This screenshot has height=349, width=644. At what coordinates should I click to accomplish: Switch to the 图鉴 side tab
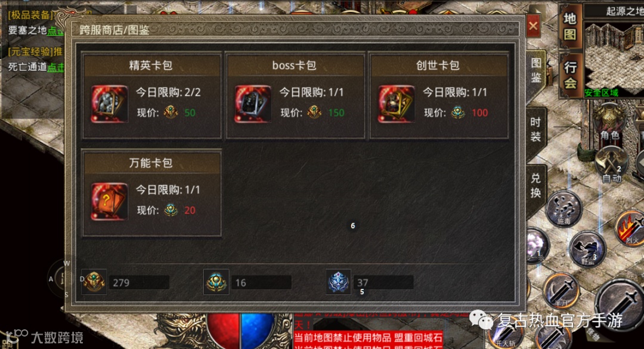536,70
